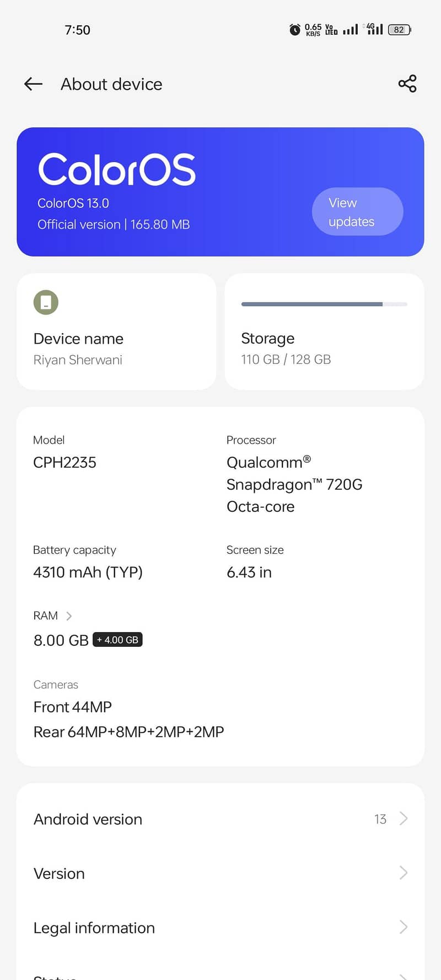Tap the storage usage progress bar
This screenshot has width=441, height=980.
324,304
